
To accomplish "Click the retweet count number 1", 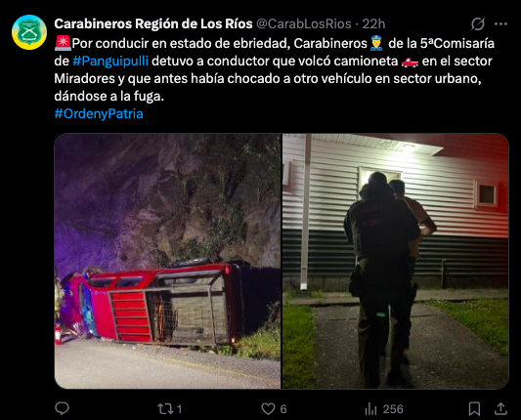I will 180,409.
